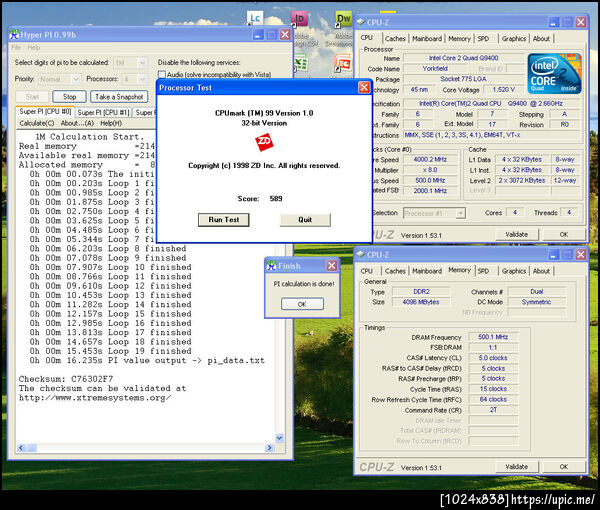Click the Yorkfield code name value
Screen dimensions: 600x510
435,68
